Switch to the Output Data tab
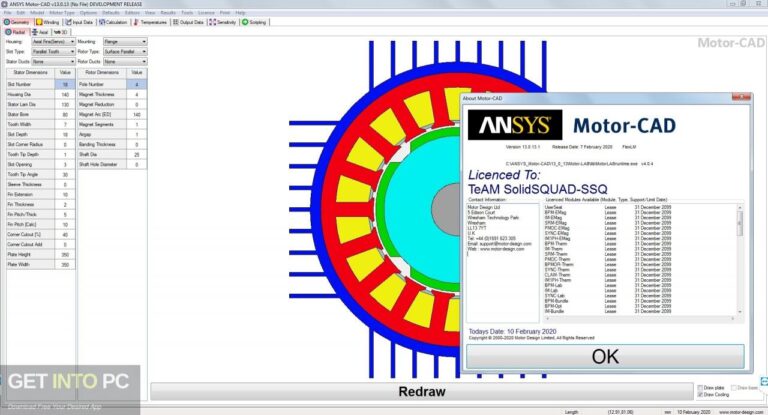This screenshot has height=415, width=768. 188,22
